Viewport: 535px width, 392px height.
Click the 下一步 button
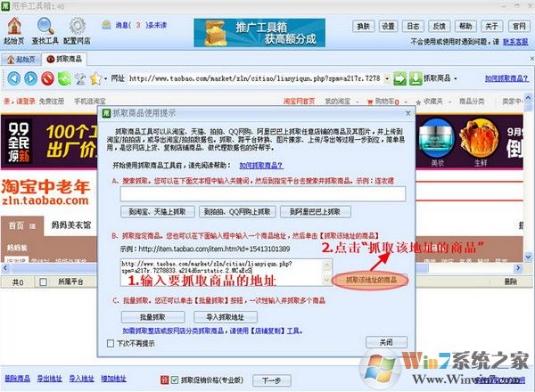[272, 380]
